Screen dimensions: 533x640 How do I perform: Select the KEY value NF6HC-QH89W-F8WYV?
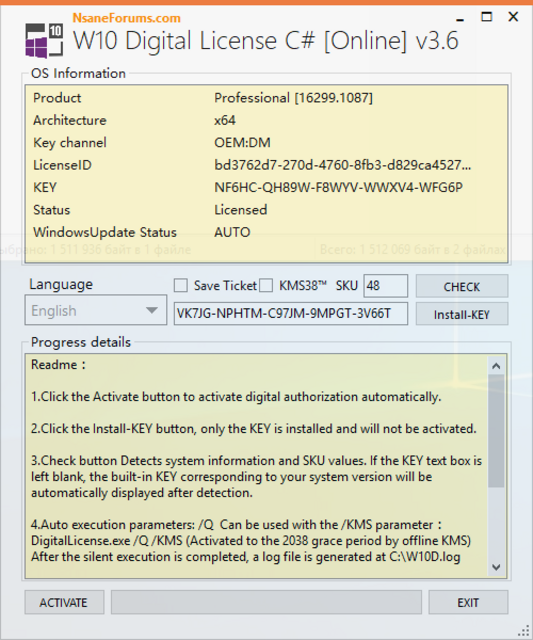coord(338,187)
